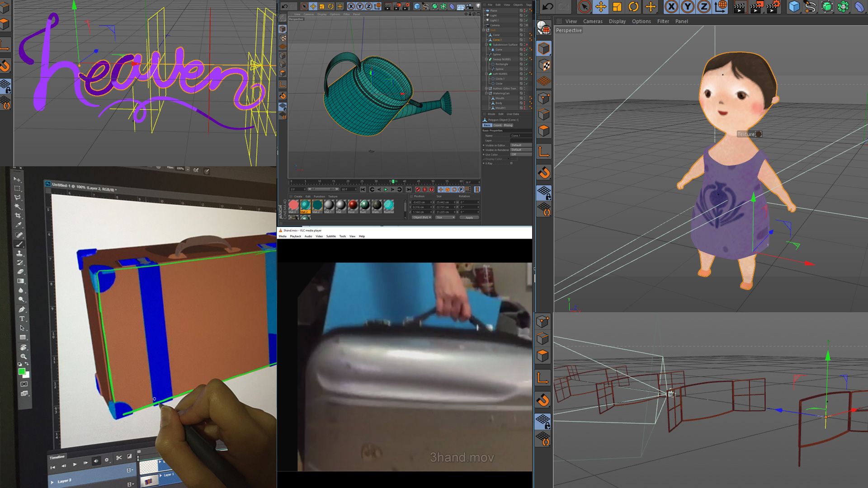Viewport: 868px width, 488px height.
Task: Select the Live Selection tool in character window
Action: pos(584,6)
